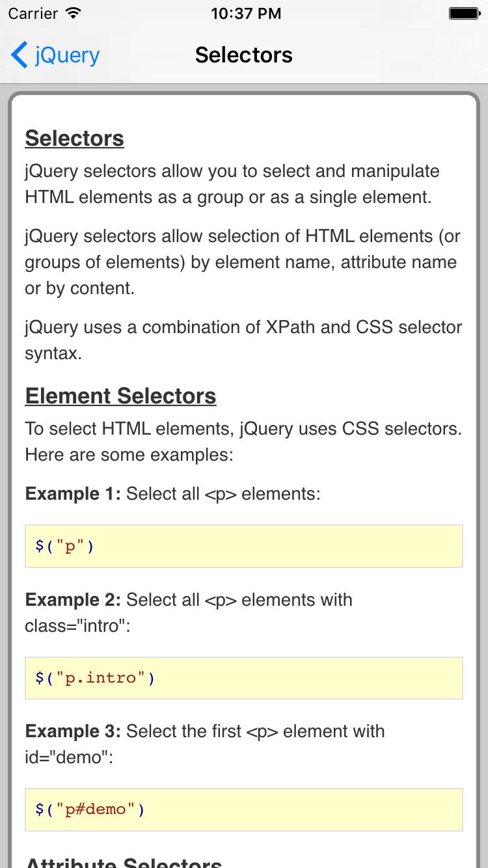Select the Selectors section heading
This screenshot has height=868, width=488.
click(x=74, y=138)
